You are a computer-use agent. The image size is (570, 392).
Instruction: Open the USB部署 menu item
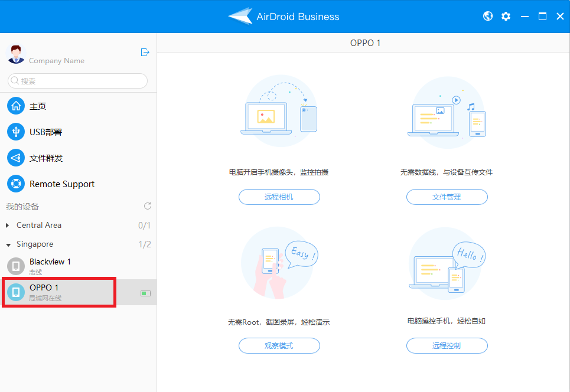click(x=79, y=132)
